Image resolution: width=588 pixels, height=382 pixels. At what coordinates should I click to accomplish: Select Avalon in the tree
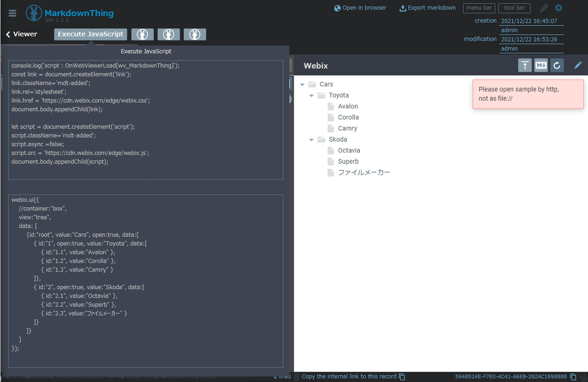(x=348, y=106)
